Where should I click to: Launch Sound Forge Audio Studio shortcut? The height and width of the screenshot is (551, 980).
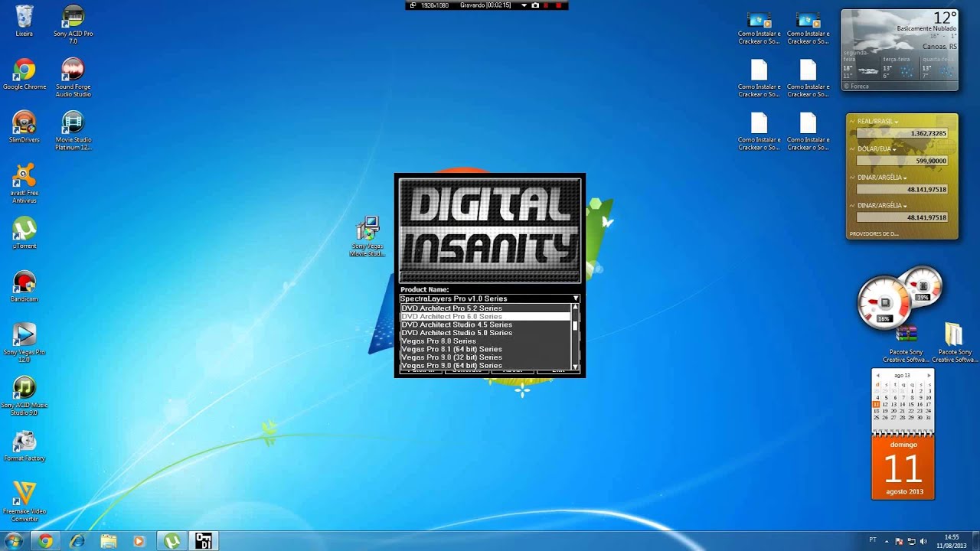73,77
